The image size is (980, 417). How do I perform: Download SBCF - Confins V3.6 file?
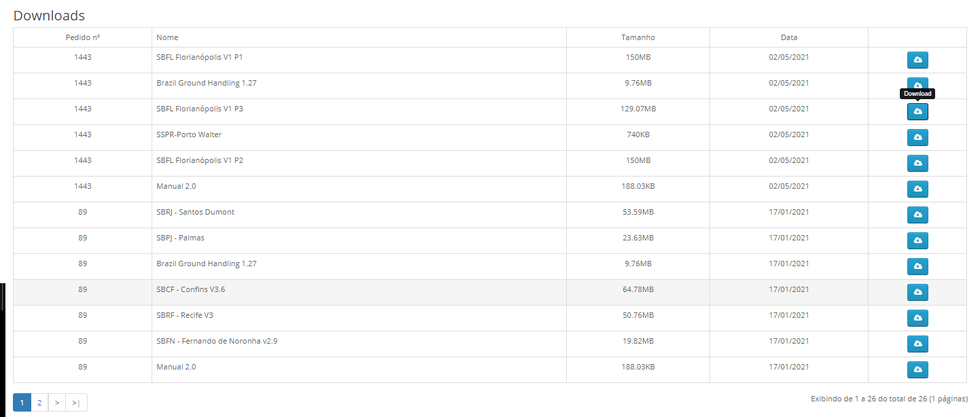(917, 292)
